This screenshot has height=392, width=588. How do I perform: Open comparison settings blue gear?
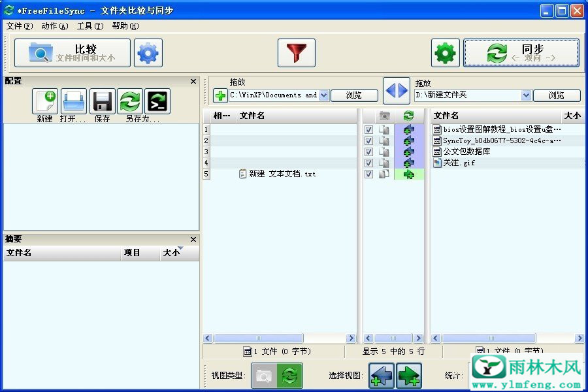coord(148,53)
